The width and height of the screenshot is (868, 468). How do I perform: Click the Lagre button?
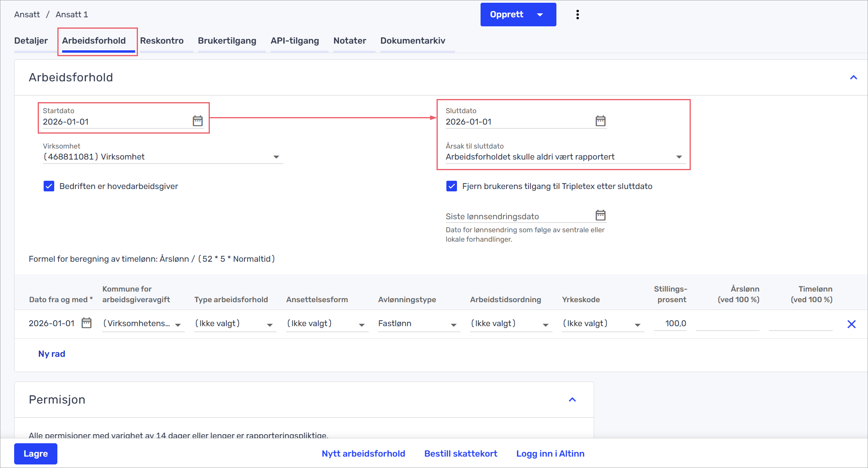coord(36,453)
